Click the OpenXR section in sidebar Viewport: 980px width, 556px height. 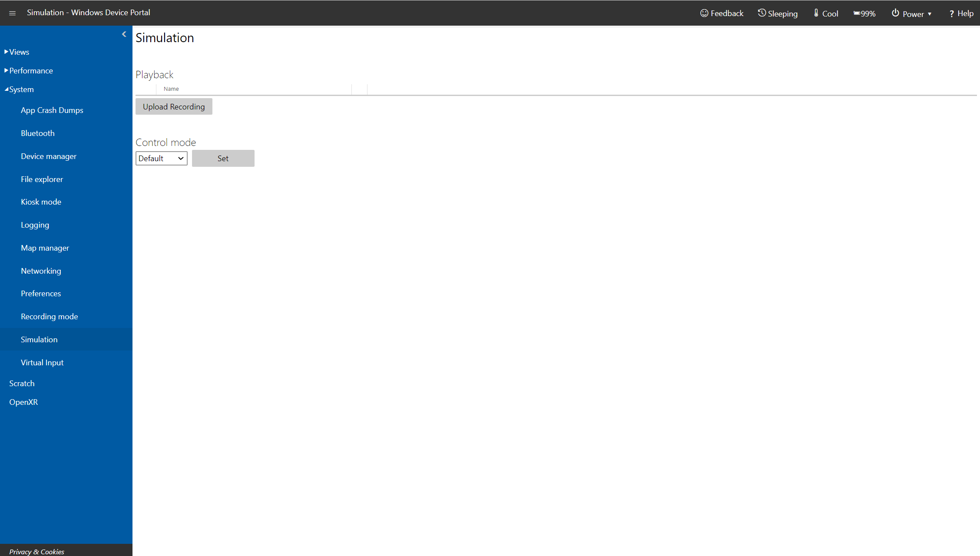[x=23, y=401]
